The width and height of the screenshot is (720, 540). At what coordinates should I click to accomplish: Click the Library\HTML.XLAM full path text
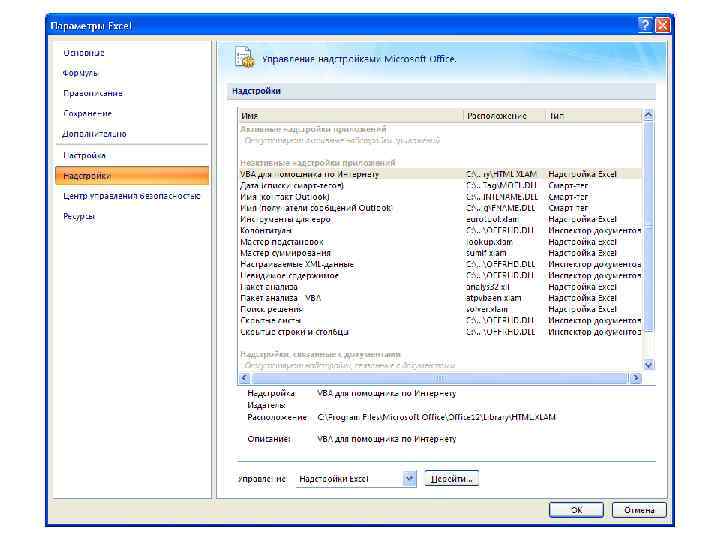coord(437,417)
